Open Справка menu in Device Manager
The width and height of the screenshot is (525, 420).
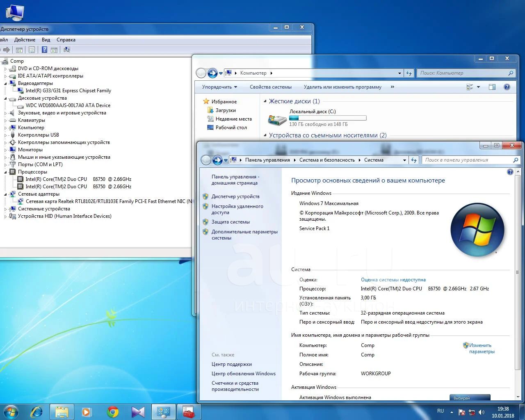(66, 40)
